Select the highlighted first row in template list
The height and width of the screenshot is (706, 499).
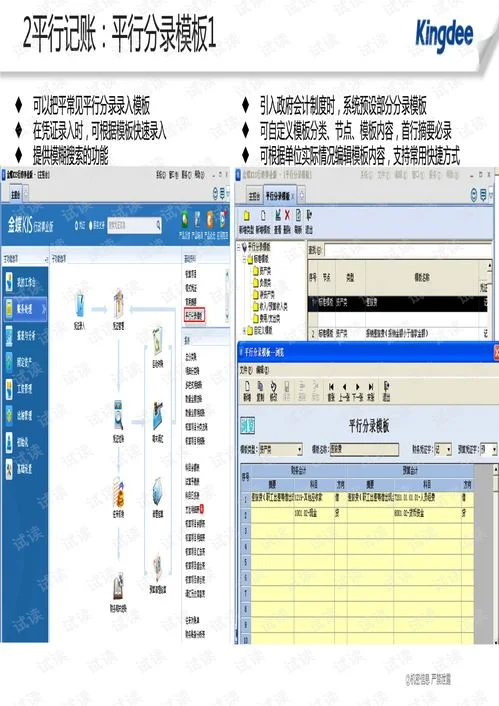coord(398,303)
